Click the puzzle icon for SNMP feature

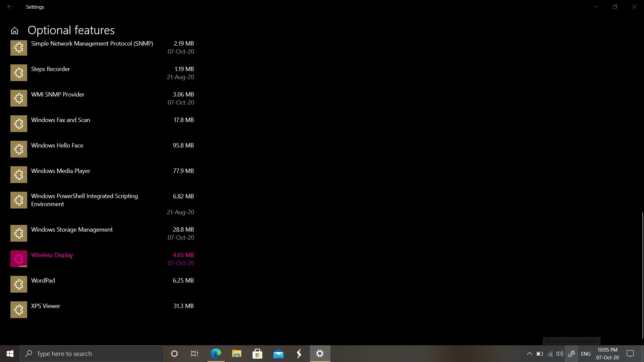19,47
